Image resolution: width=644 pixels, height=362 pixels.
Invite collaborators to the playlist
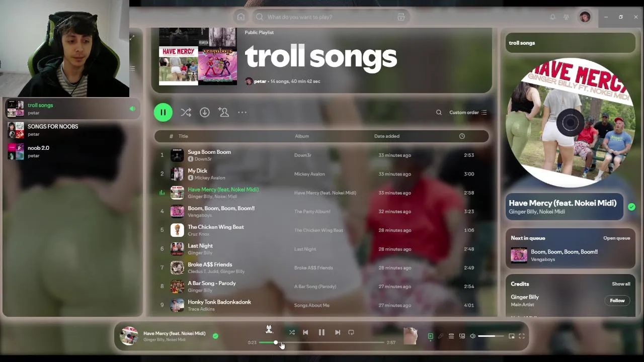click(223, 113)
